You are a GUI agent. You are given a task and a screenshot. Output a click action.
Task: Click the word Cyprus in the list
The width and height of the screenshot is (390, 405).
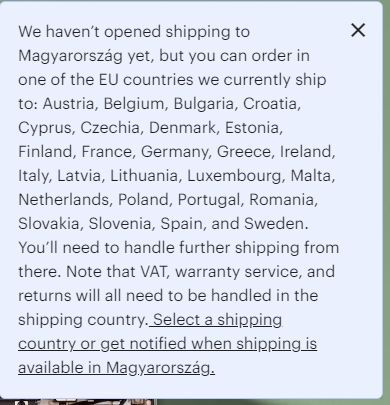(45, 128)
